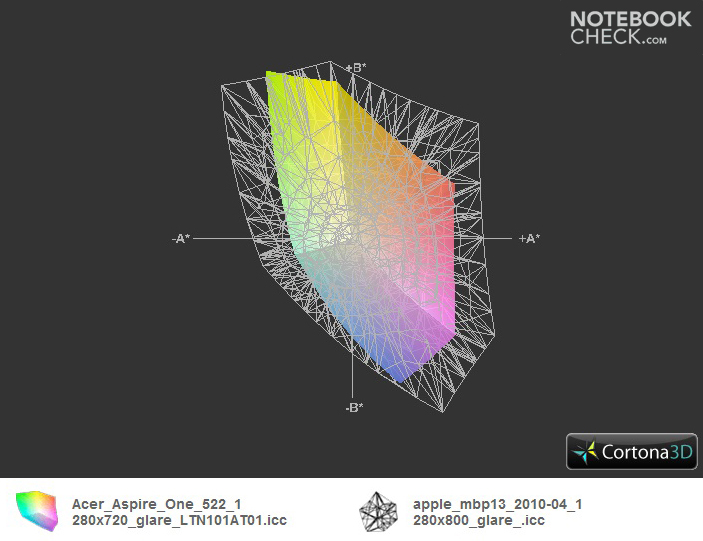The image size is (703, 541).
Task: Click the +B* axis label
Action: (x=356, y=68)
